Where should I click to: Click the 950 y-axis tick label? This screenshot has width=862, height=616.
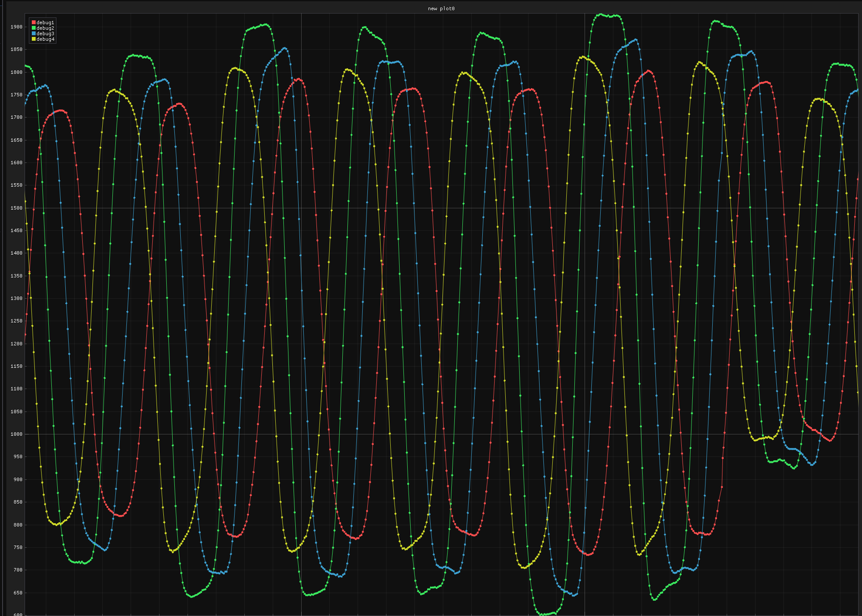pos(18,456)
